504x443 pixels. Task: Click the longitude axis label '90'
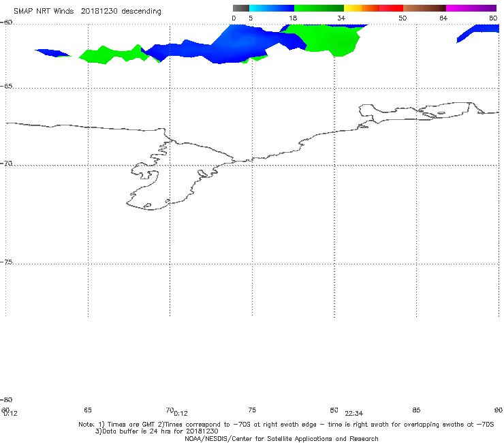pos(499,410)
